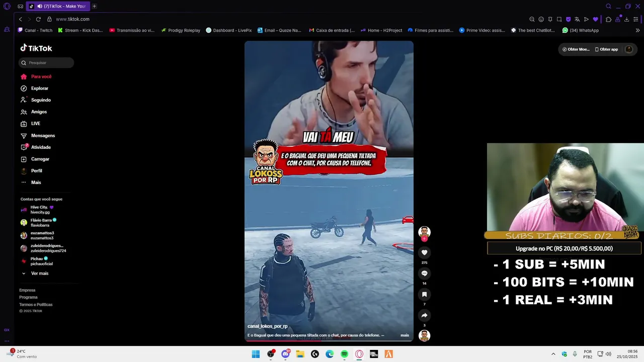Go to the Seguindo feed
This screenshot has width=644, height=362.
(x=36, y=100)
